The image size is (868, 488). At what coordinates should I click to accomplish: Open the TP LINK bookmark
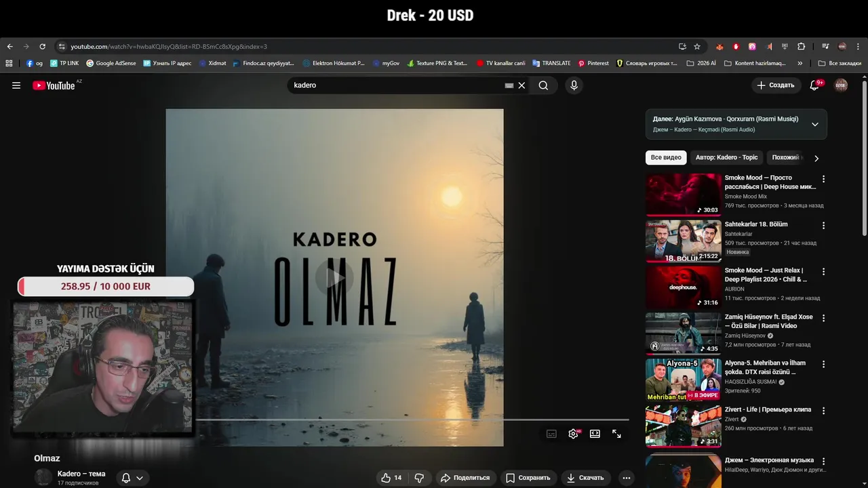(64, 63)
